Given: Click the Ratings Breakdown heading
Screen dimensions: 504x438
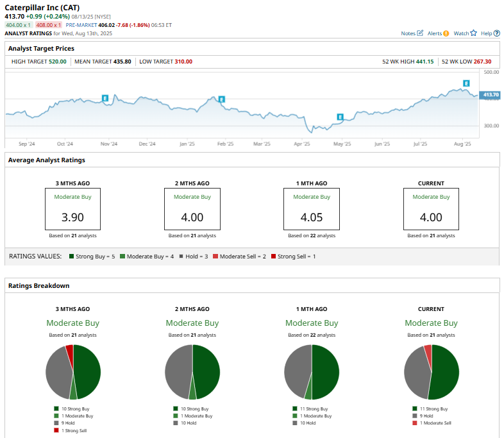Looking at the screenshot, I should pos(39,285).
